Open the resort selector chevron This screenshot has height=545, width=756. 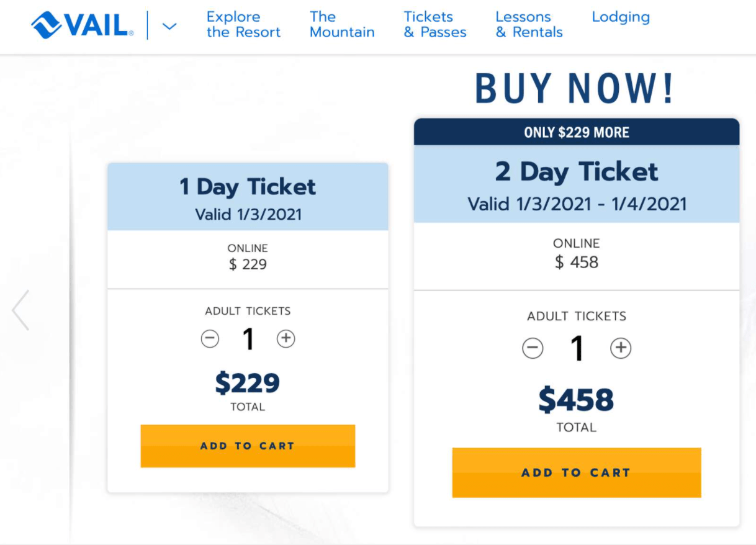[169, 27]
